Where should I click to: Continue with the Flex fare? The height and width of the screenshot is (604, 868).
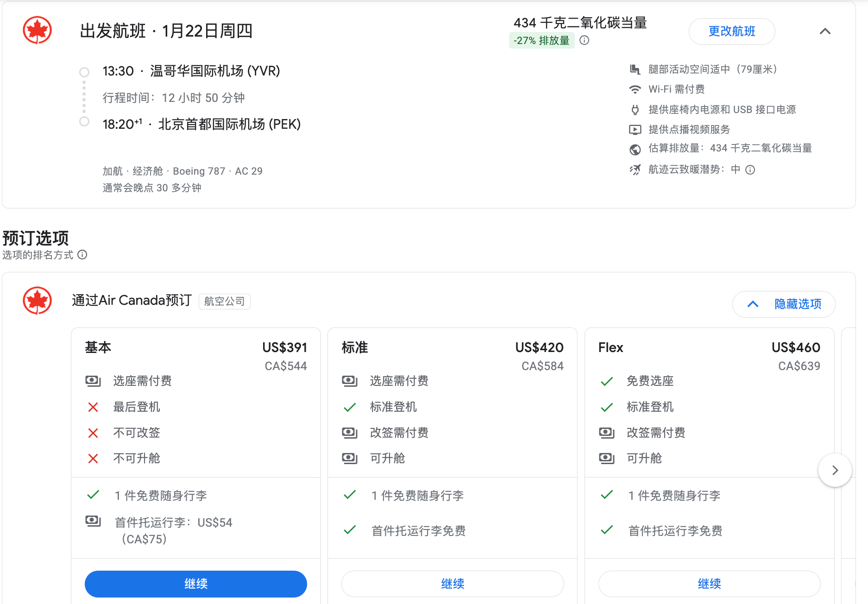(x=709, y=584)
